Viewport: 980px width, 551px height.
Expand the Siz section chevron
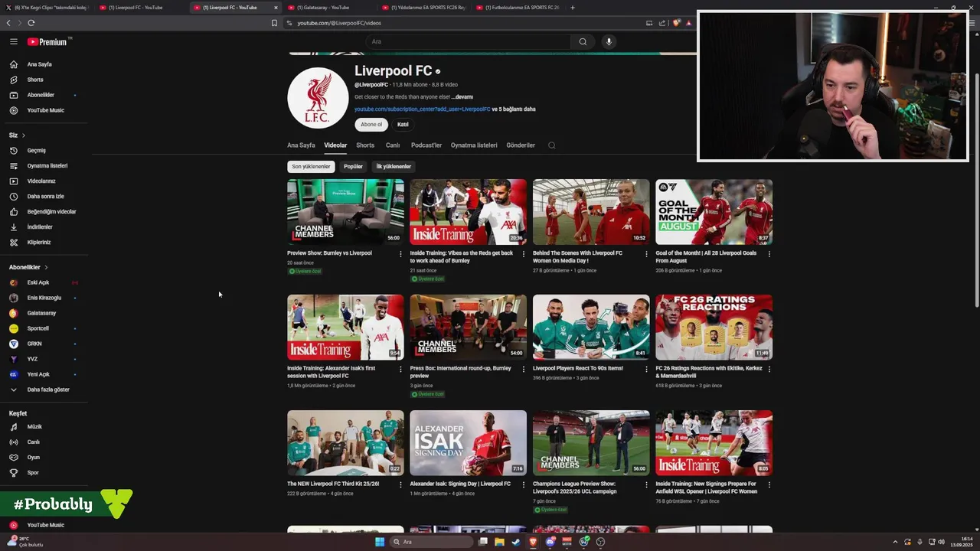click(x=23, y=135)
